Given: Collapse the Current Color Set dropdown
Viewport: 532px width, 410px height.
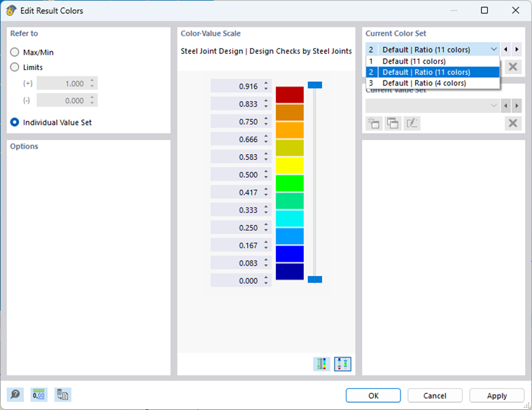Looking at the screenshot, I should 493,50.
